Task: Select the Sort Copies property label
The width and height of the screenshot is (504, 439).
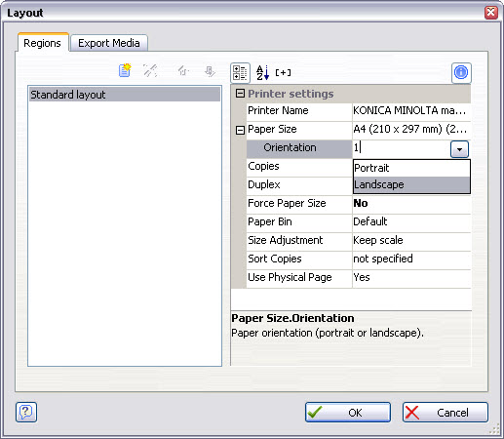Action: (275, 259)
